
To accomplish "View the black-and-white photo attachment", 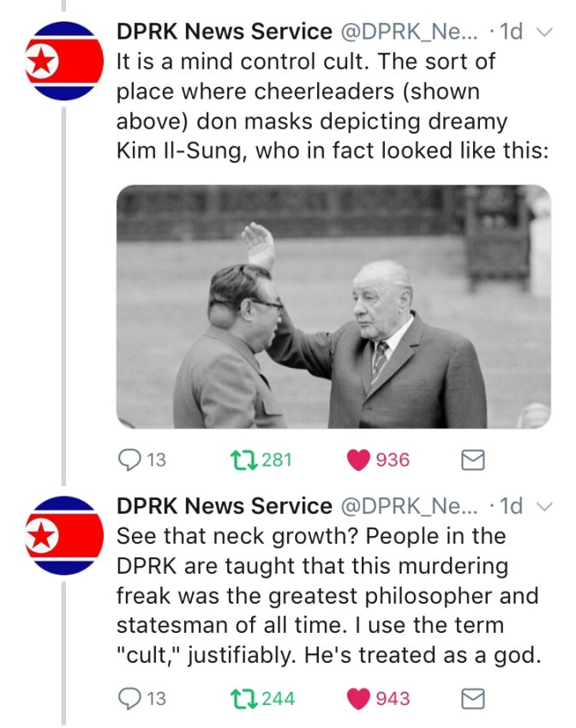I will pyautogui.click(x=333, y=306).
